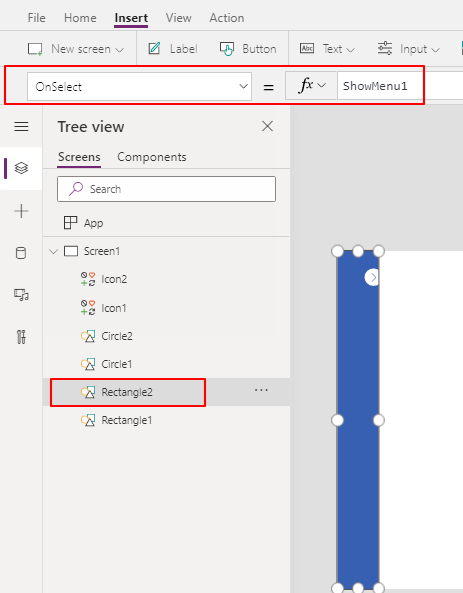The height and width of the screenshot is (593, 463).
Task: Click the Text toolbar Abc icon
Action: click(x=307, y=48)
